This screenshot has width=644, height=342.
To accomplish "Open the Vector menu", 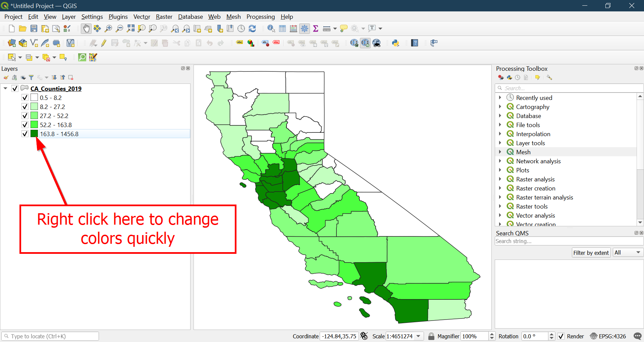I will pos(142,17).
